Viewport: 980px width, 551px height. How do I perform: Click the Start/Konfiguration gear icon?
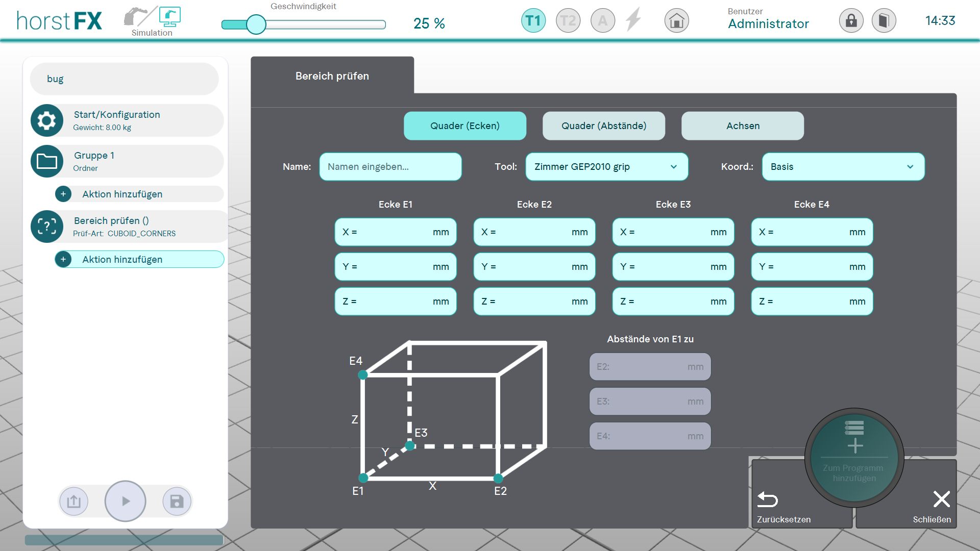47,120
